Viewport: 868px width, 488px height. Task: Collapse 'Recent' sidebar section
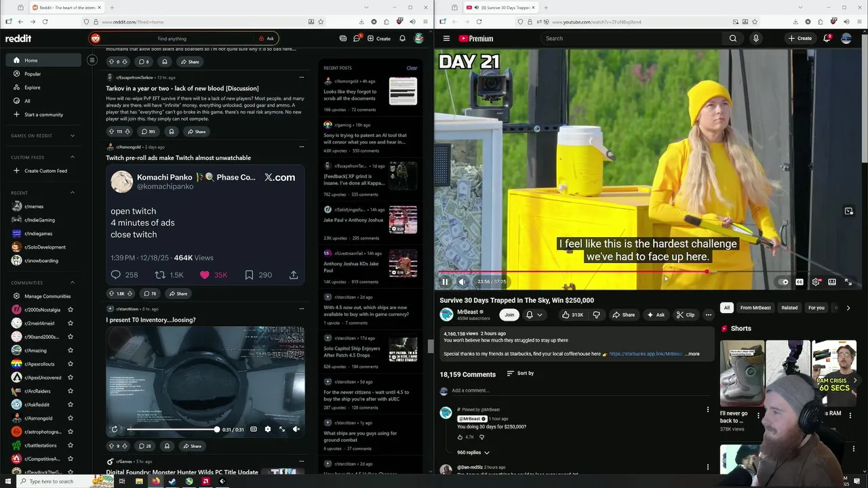[73, 192]
